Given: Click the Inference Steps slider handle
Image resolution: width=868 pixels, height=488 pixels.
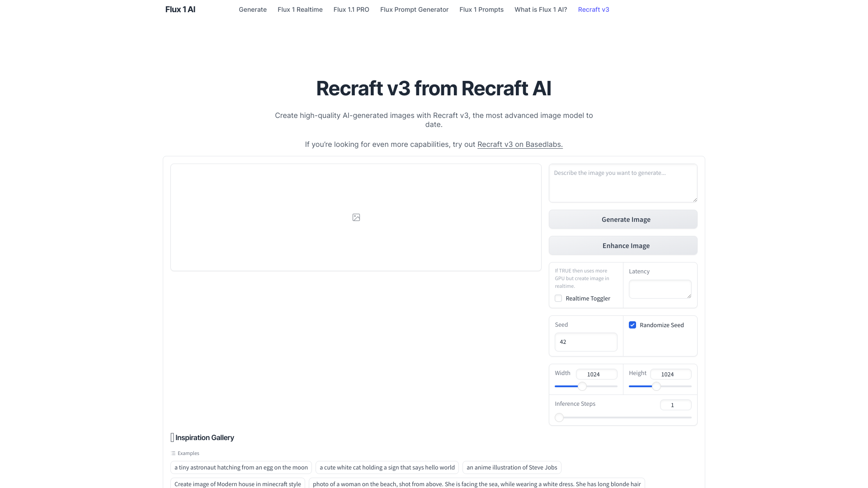Looking at the screenshot, I should pyautogui.click(x=559, y=418).
